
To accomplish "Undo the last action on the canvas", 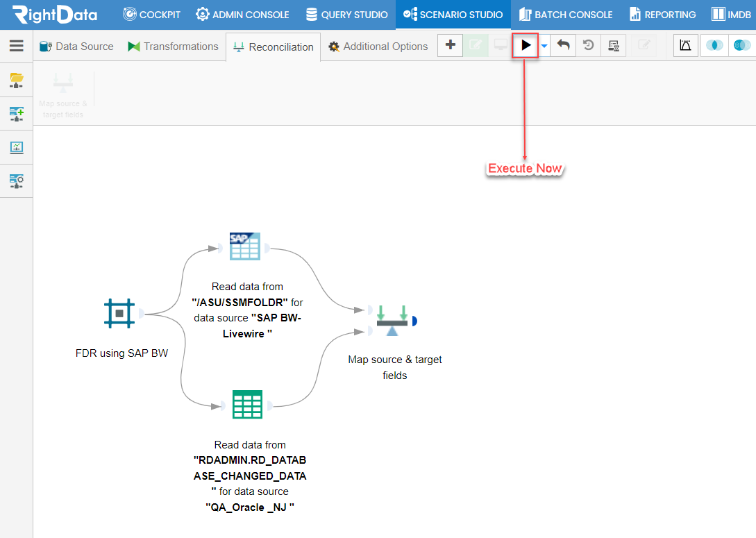I will 562,45.
